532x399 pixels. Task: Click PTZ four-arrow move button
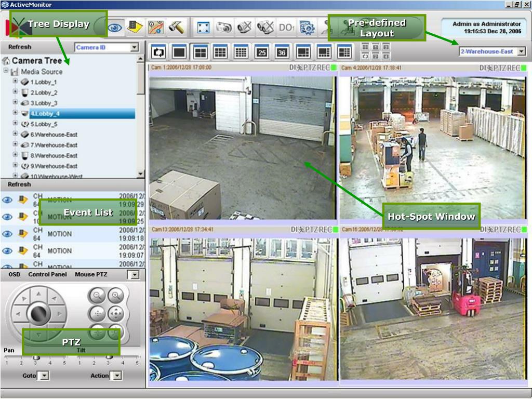pos(116,314)
